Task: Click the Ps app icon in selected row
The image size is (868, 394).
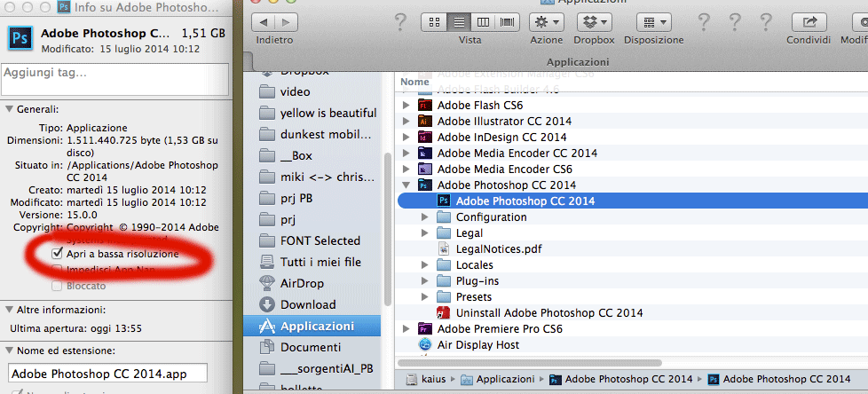Action: 444,201
